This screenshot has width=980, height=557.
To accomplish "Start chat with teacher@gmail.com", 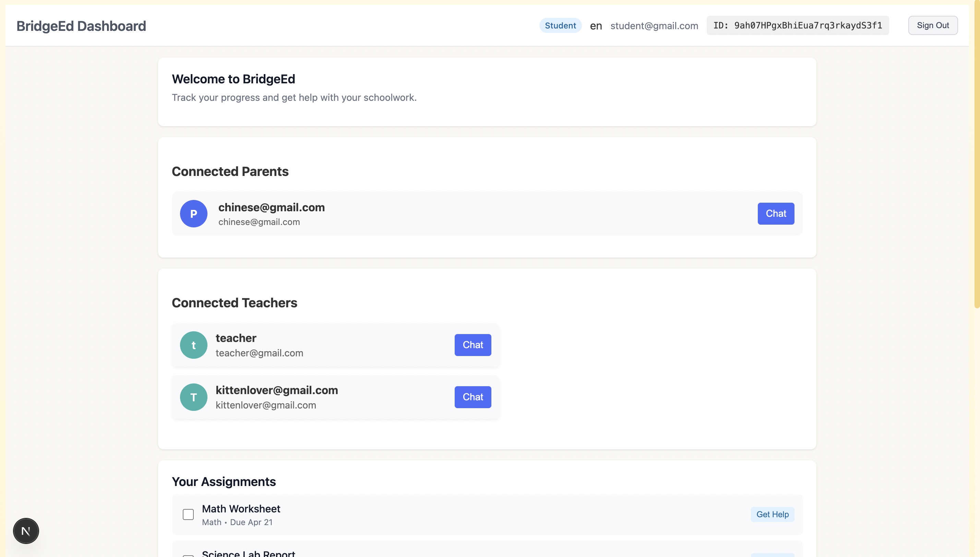I will [473, 345].
